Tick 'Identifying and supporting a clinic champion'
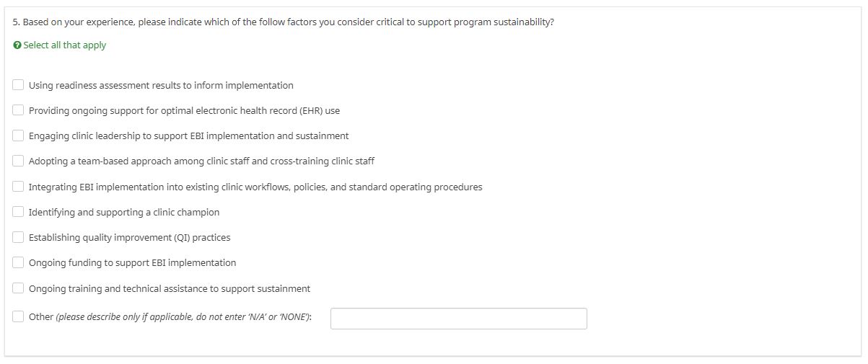This screenshot has height=364, width=868. [x=18, y=212]
